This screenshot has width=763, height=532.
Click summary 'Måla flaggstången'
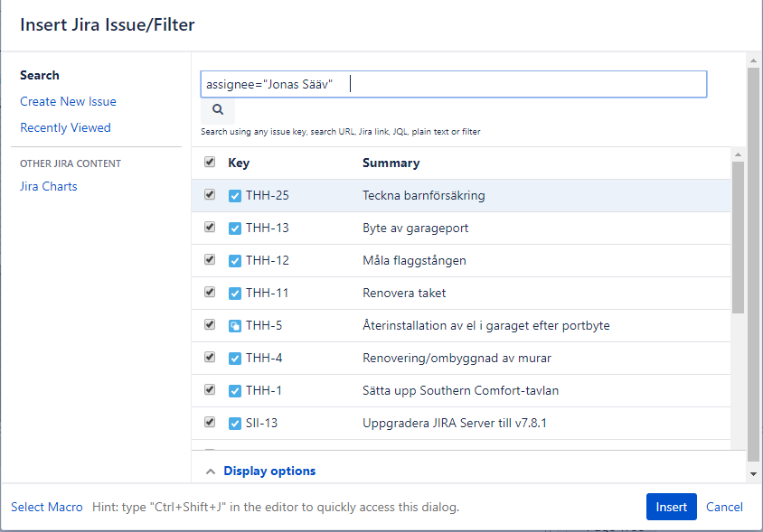[x=414, y=261]
